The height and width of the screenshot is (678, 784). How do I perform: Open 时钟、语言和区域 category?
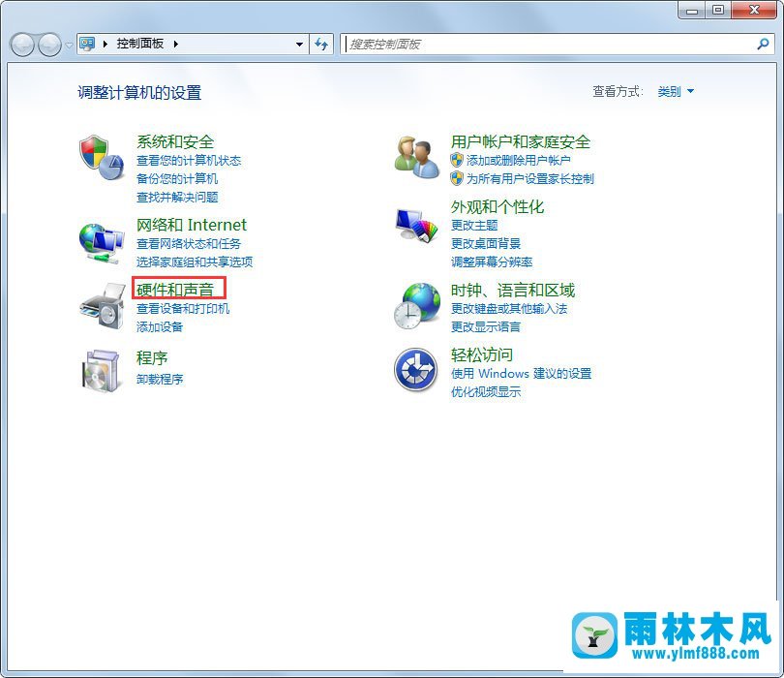point(512,291)
